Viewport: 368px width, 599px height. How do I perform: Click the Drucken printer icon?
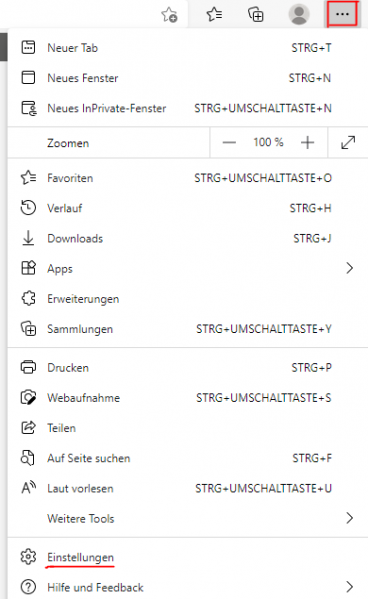click(x=28, y=367)
